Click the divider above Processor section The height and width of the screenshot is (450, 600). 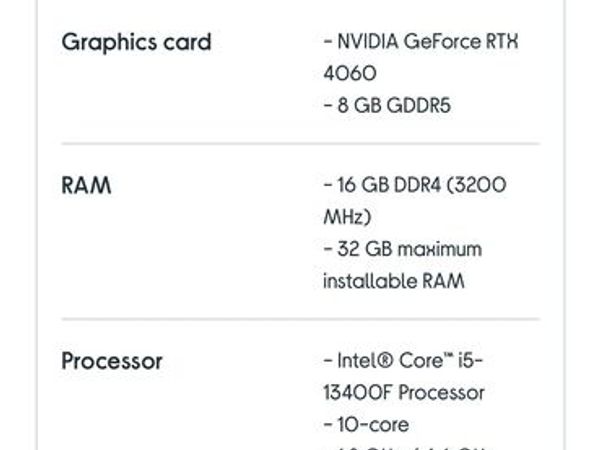pos(300,318)
